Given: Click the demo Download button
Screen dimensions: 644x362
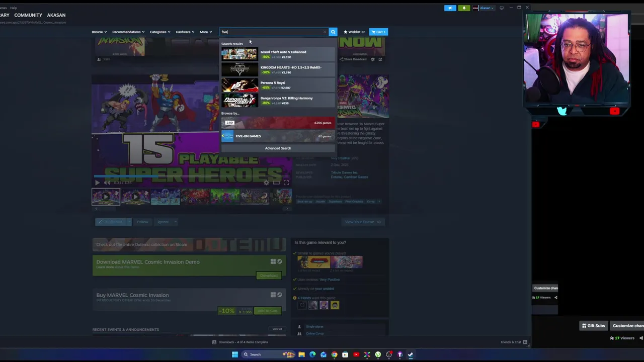Looking at the screenshot, I should point(269,276).
